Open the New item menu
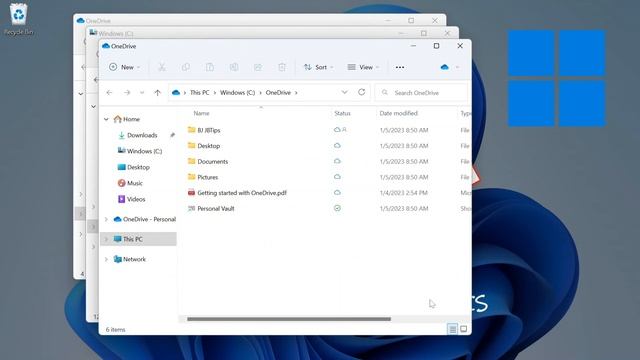The image size is (640, 360). coord(124,67)
